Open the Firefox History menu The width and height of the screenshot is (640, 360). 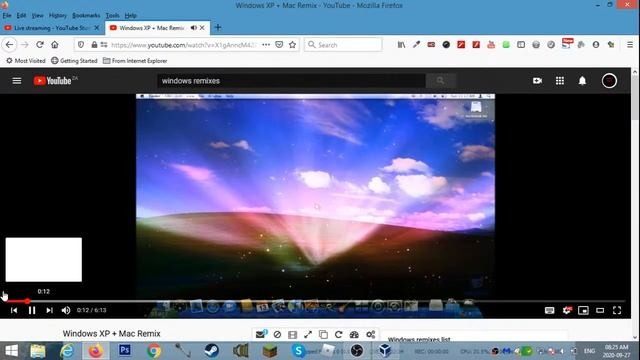(58, 16)
